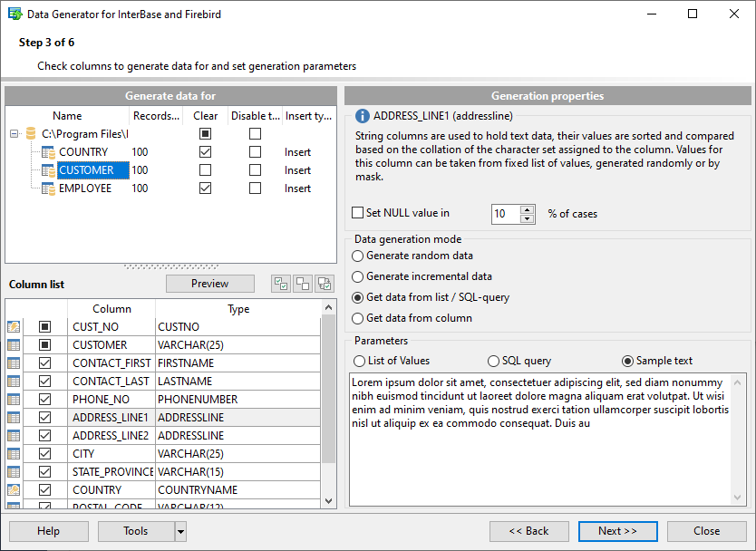Click the key icon on the CUST_NO row
The height and width of the screenshot is (551, 756).
[14, 327]
